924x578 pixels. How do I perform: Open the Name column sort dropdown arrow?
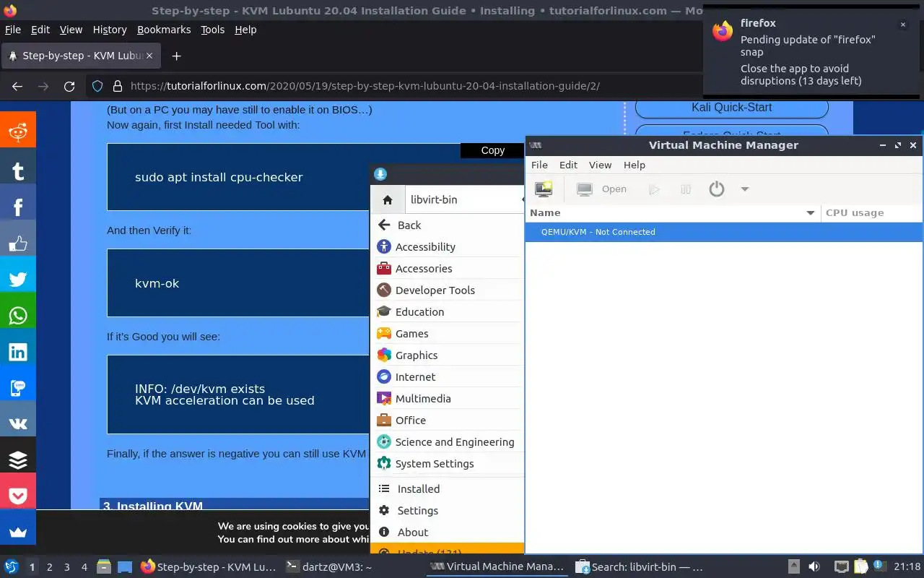(x=811, y=213)
